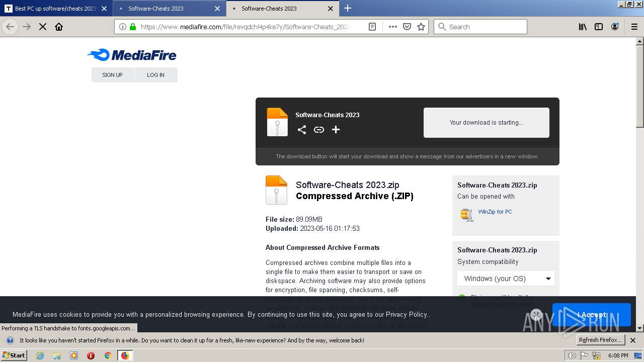This screenshot has width=644, height=362.
Task: Open Windows Explorer folder from taskbar
Action: click(x=57, y=355)
